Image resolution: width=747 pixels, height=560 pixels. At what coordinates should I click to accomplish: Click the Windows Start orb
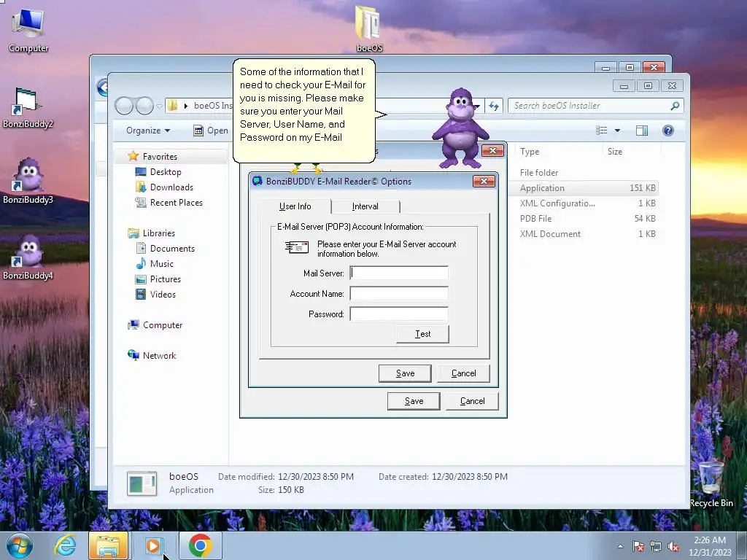click(x=20, y=545)
